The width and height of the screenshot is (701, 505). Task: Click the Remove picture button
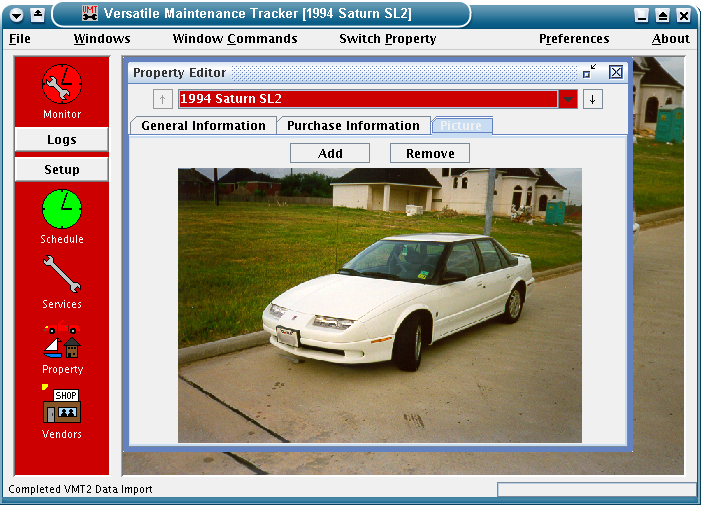pos(430,153)
